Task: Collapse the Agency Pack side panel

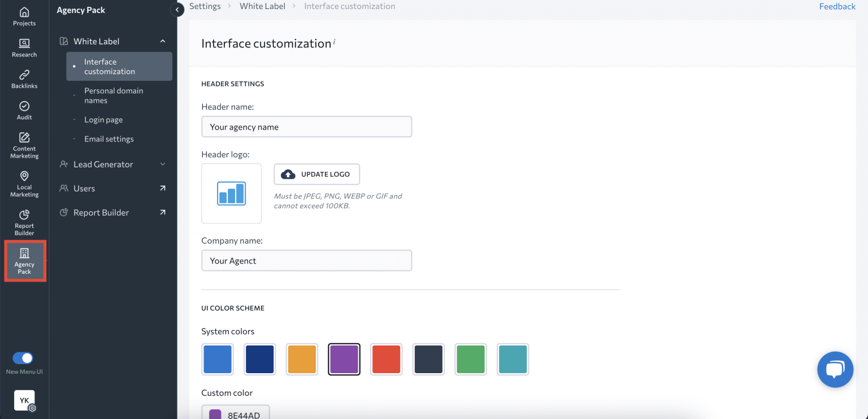Action: (x=177, y=10)
